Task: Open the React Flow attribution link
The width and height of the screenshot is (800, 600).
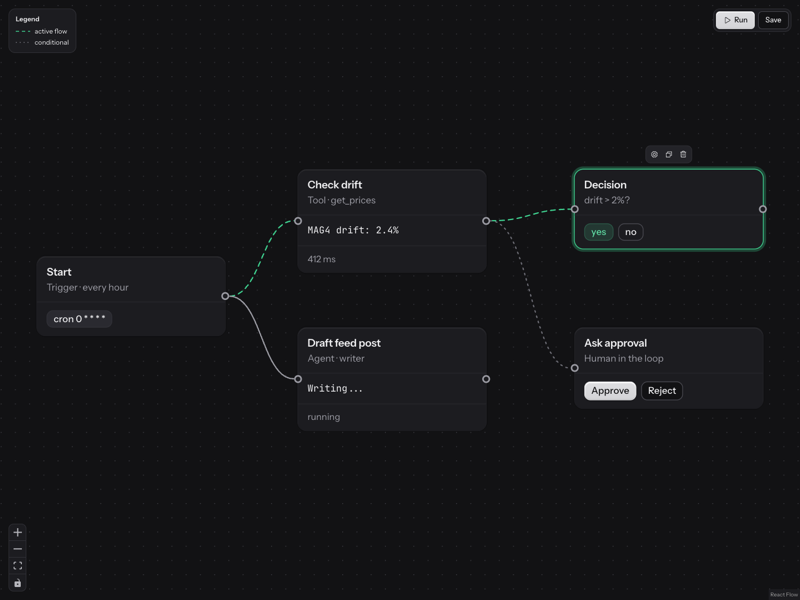Action: 784,594
